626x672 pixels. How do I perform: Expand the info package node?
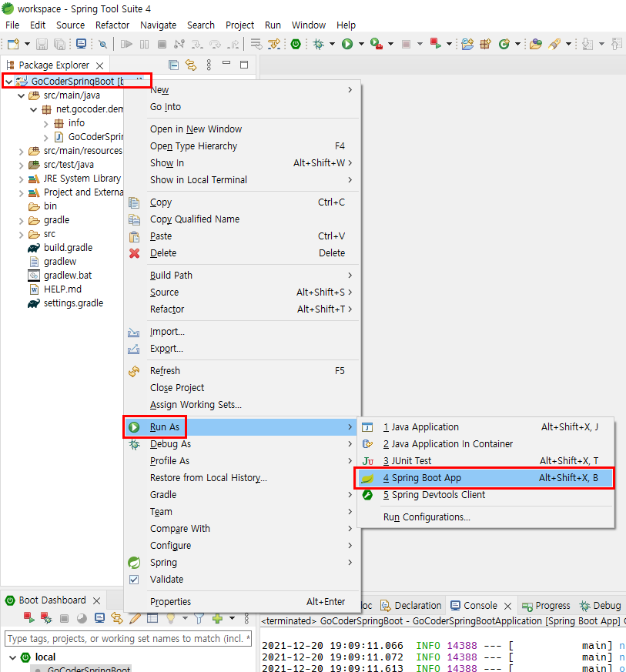click(46, 124)
